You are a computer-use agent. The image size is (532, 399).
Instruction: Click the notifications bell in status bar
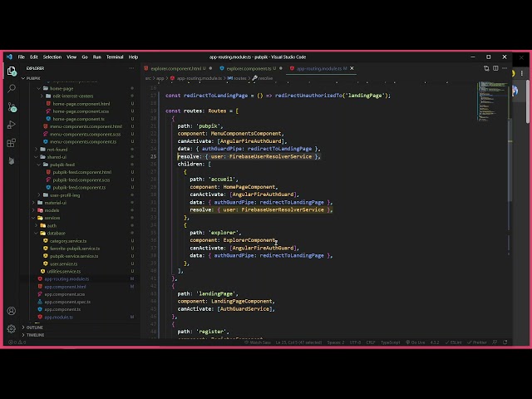coord(505,342)
